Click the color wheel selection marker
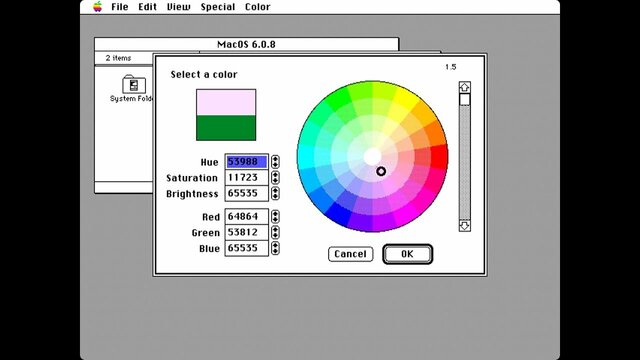The height and width of the screenshot is (360, 640). tap(381, 171)
